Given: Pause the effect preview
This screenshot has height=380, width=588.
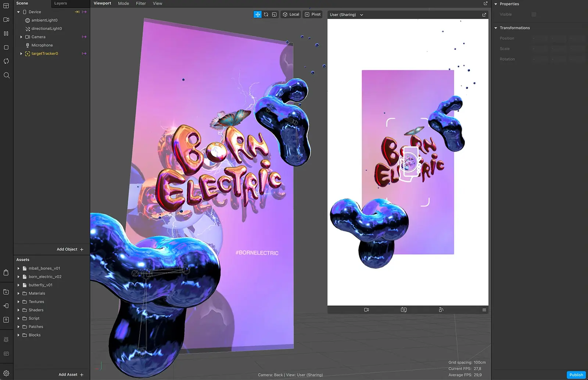Looking at the screenshot, I should 6,33.
